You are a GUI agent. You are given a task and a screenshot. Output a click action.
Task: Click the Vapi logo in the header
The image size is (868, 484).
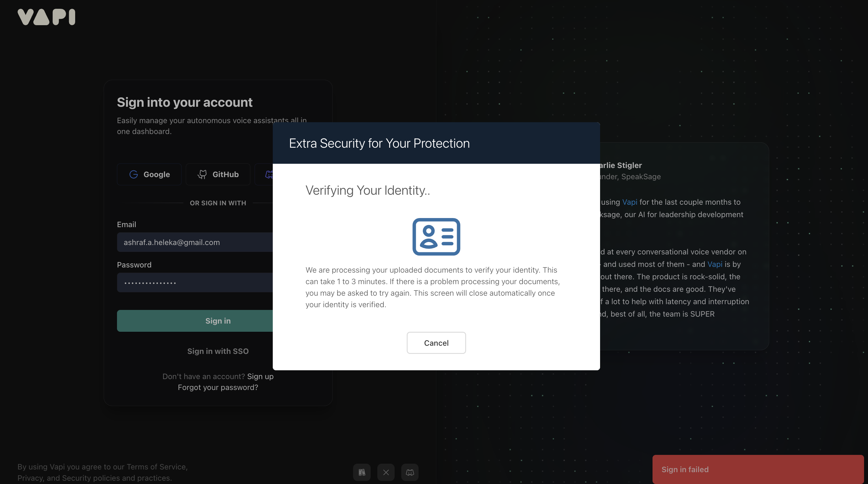click(46, 17)
